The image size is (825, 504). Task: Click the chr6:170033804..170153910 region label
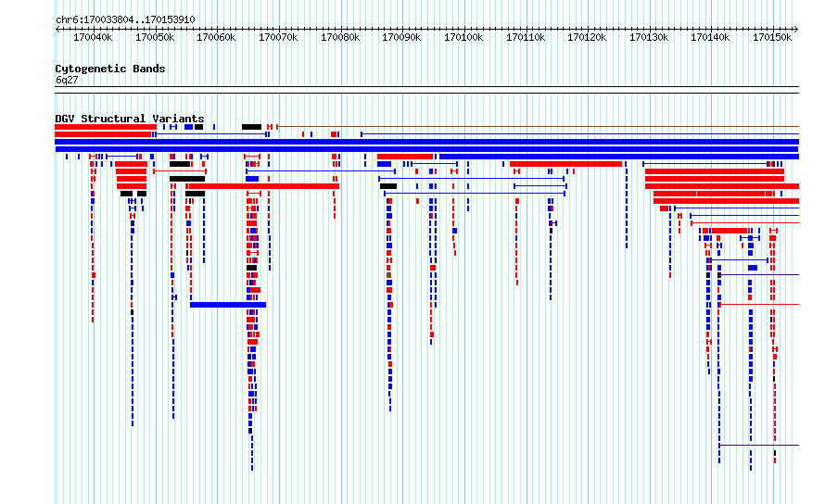point(125,20)
